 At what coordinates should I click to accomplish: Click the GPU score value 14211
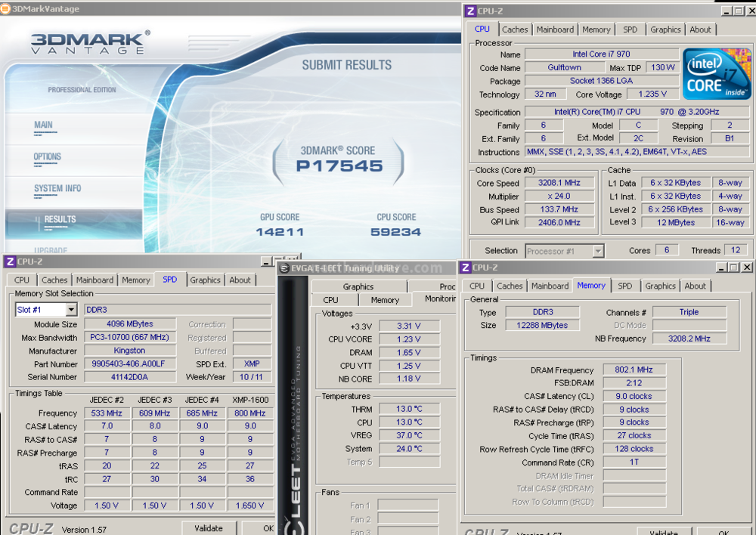click(x=280, y=232)
